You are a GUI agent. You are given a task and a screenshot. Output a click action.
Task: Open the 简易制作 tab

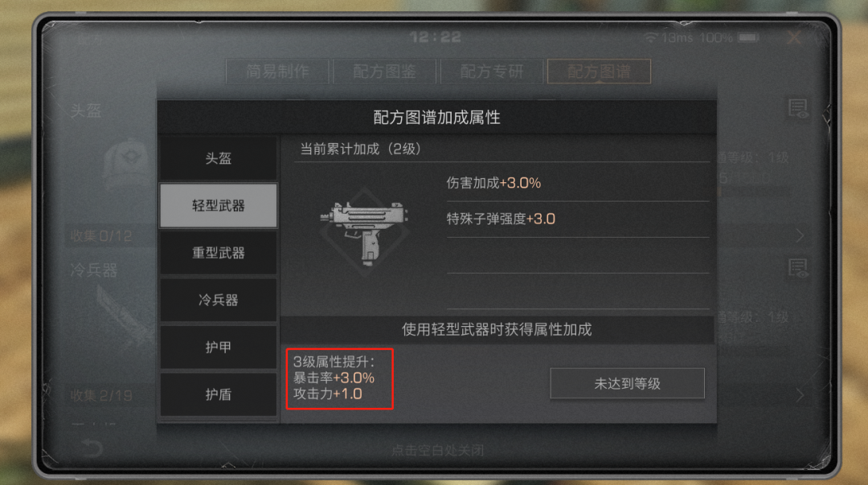coord(277,71)
